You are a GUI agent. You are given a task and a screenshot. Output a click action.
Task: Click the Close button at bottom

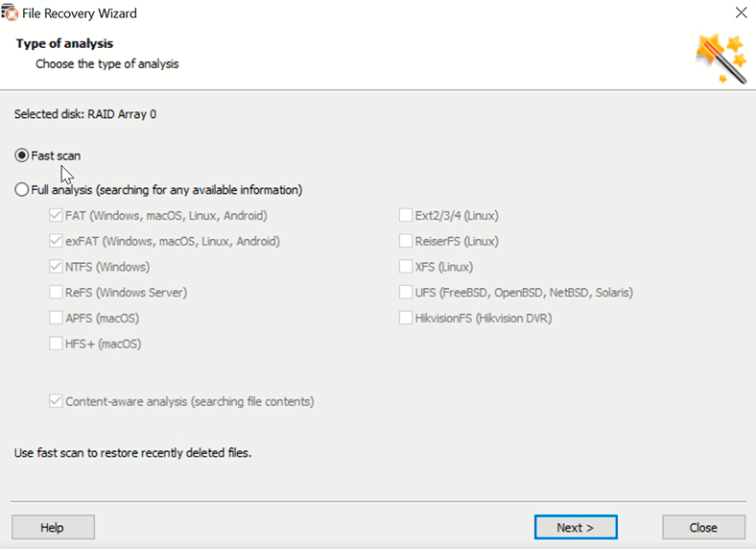pyautogui.click(x=703, y=527)
